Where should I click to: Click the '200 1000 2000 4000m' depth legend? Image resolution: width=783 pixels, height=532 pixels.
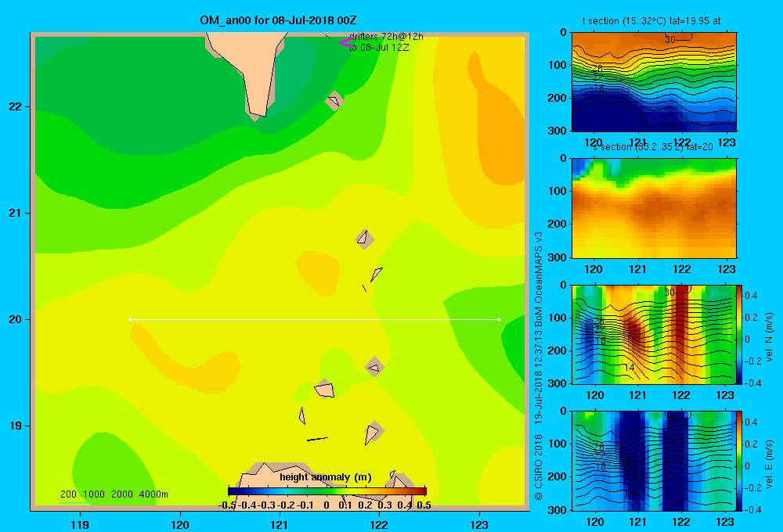114,494
